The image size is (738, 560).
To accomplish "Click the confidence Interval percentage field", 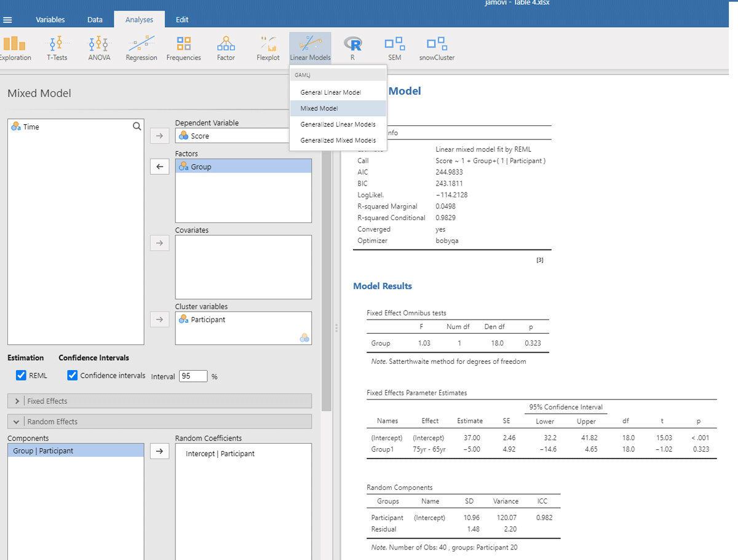I will pos(192,376).
